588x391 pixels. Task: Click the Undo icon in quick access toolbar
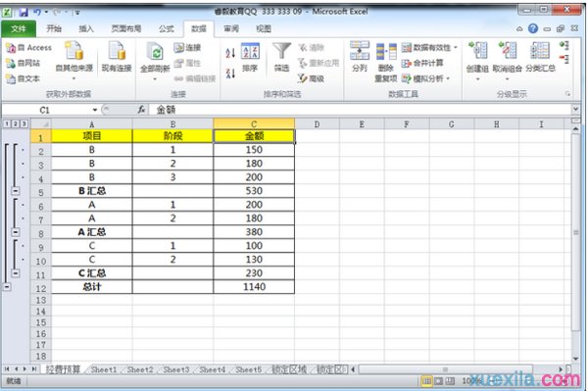click(x=37, y=12)
